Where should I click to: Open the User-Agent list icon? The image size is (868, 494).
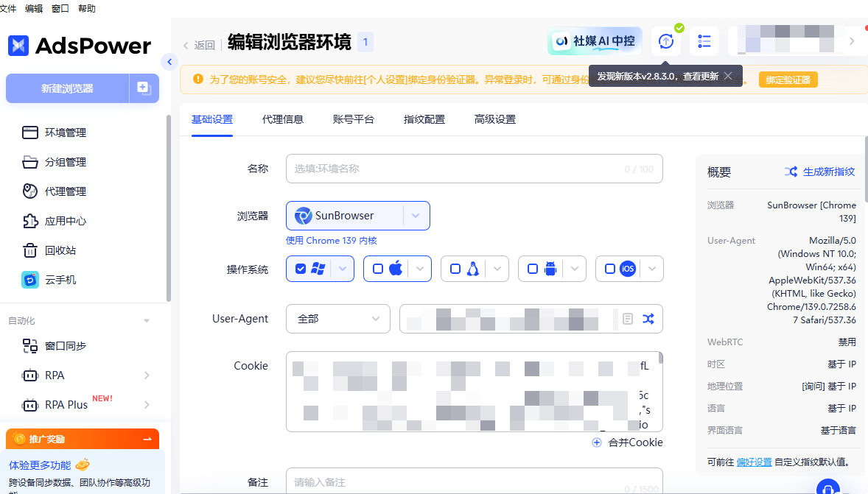pos(628,319)
